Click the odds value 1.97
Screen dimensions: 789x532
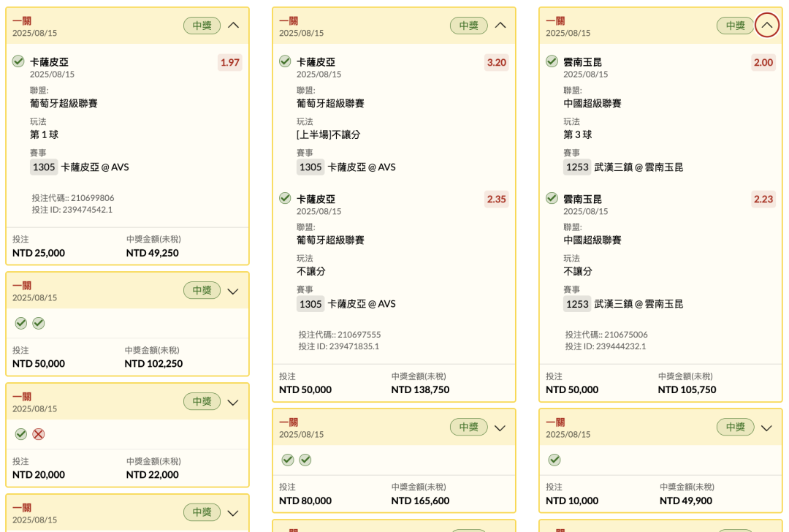tap(230, 62)
